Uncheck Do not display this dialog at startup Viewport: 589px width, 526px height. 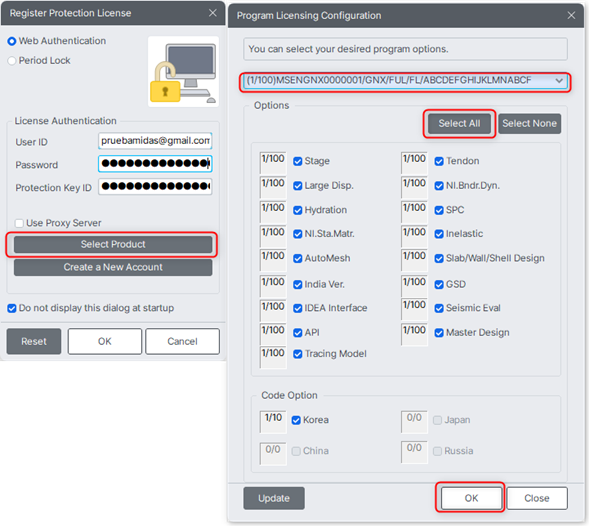tap(12, 308)
